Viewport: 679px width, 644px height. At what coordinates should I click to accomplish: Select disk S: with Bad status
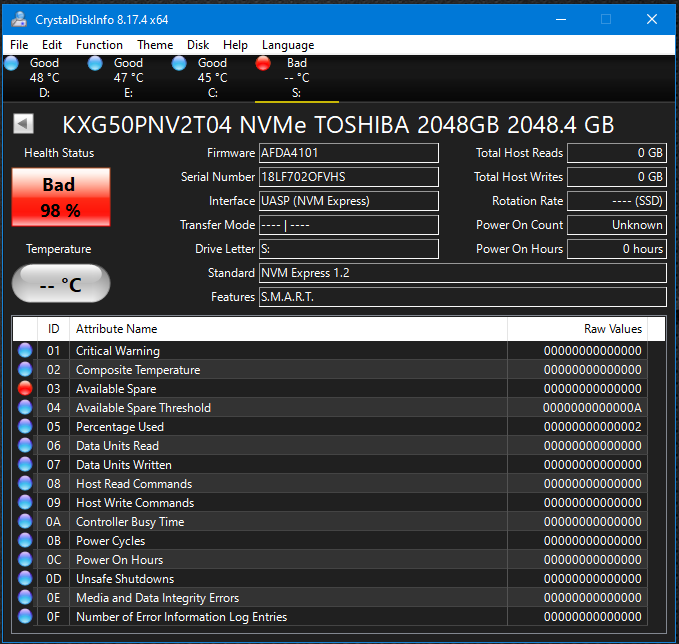[297, 78]
